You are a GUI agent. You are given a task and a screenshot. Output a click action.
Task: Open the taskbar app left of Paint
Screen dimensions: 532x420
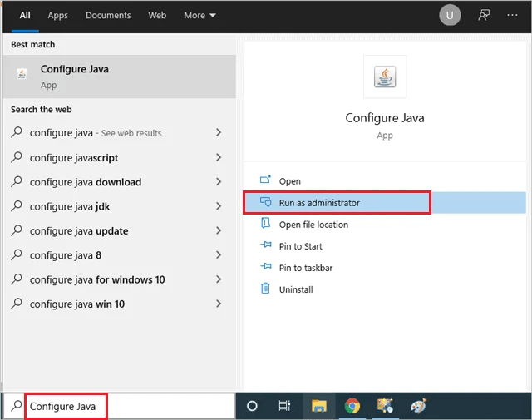385,406
